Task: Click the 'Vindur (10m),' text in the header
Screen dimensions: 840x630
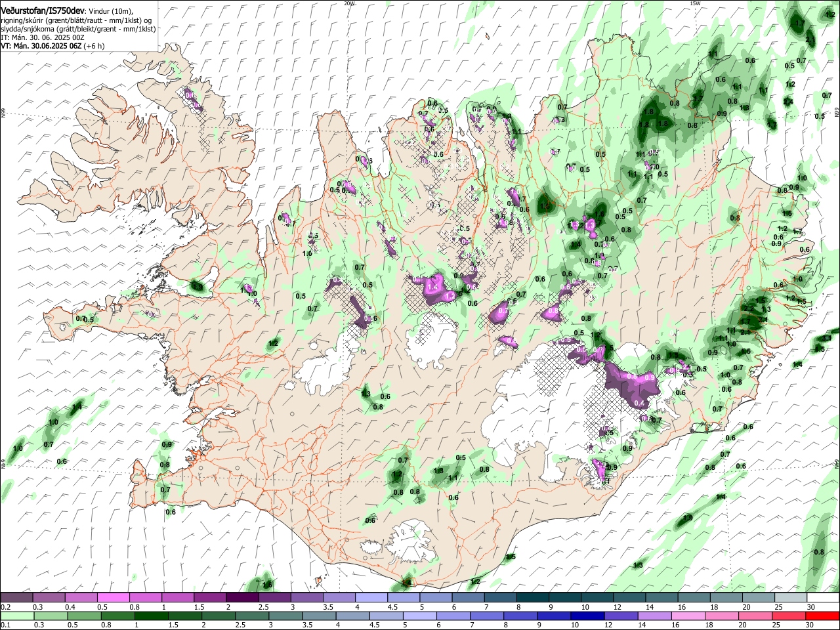Action: pyautogui.click(x=112, y=11)
